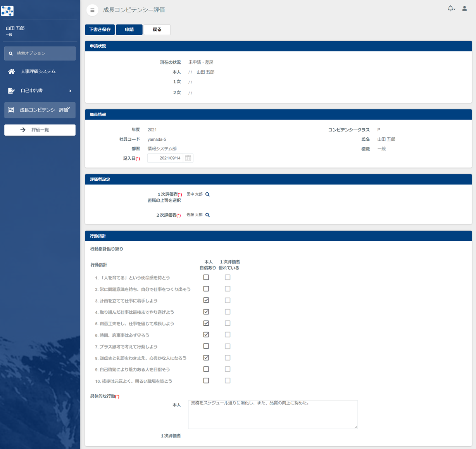Image resolution: width=476 pixels, height=449 pixels.
Task: Open the notification dropdown arrow
Action: pyautogui.click(x=455, y=9)
